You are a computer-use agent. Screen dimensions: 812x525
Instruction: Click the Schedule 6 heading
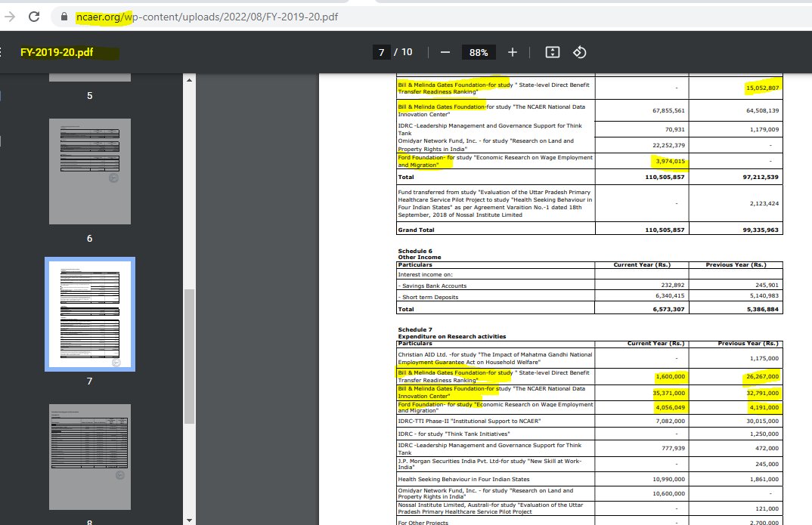[415, 251]
